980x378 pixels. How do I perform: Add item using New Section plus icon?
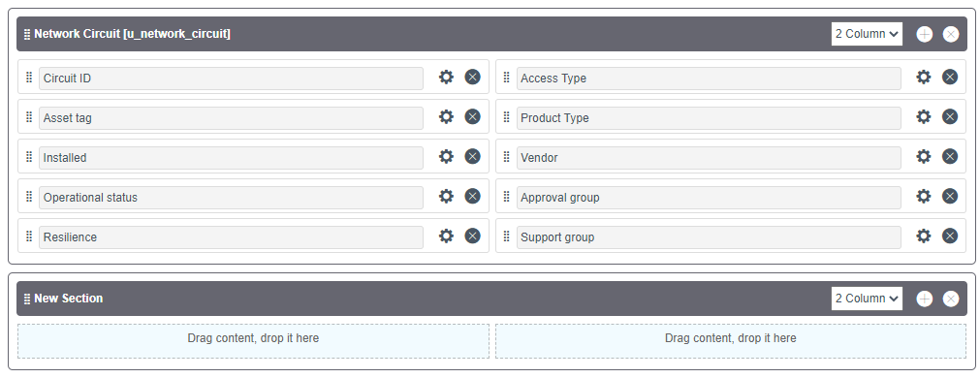coord(925,299)
